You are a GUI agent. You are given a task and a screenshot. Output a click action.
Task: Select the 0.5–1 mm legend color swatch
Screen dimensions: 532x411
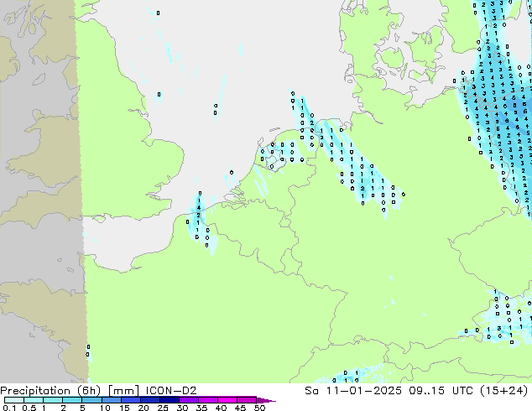pyautogui.click(x=34, y=400)
